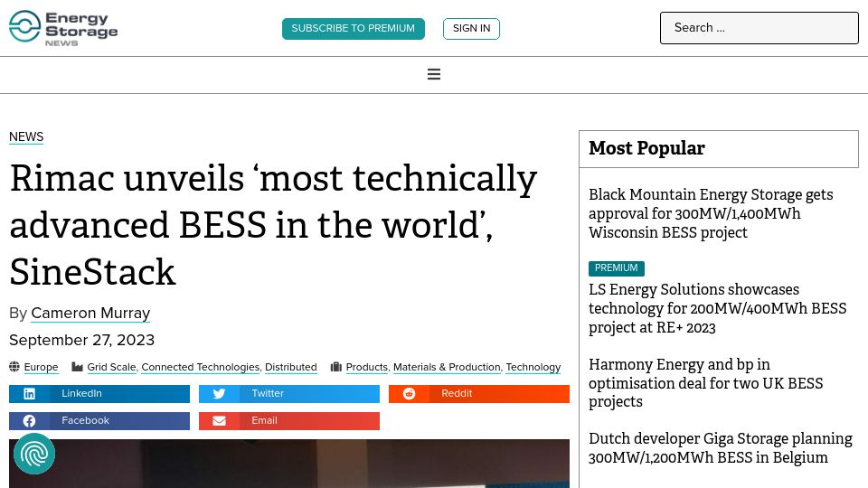The width and height of the screenshot is (868, 488).
Task: Click the Most Popular heading
Action: click(646, 148)
